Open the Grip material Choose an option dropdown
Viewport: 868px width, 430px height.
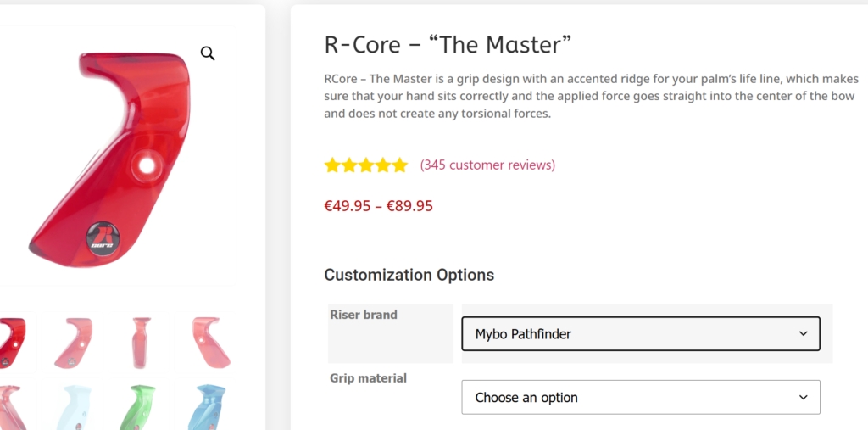click(x=640, y=398)
